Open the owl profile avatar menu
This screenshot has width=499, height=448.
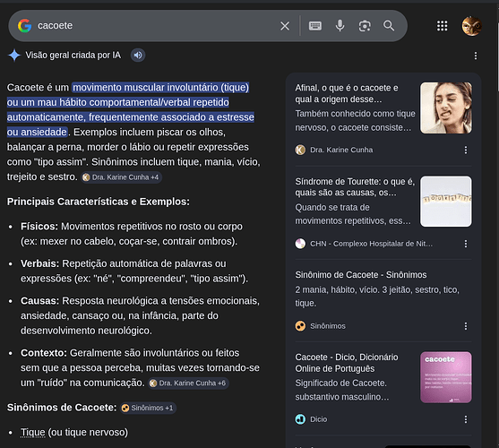[x=471, y=26]
